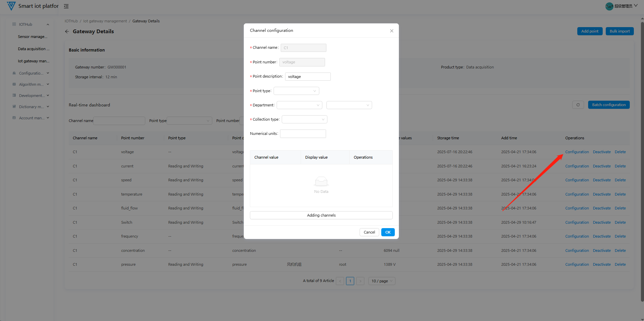644x321 pixels.
Task: Expand the Dictionary sidebar menu
Action: point(48,107)
